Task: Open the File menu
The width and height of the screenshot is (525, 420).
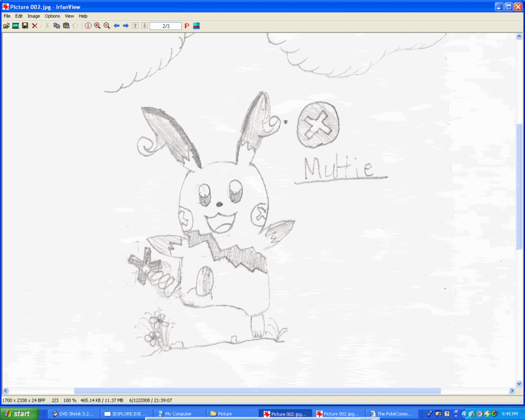Action: pyautogui.click(x=7, y=16)
